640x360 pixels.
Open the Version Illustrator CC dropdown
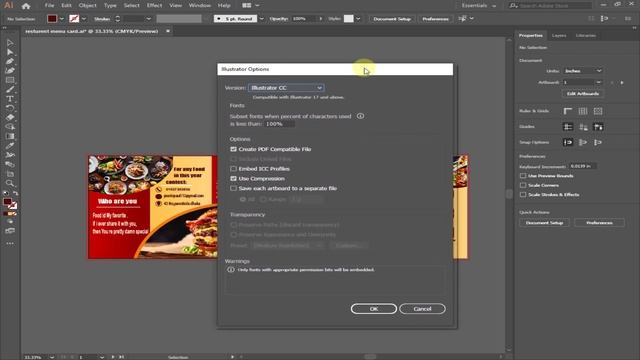tap(286, 88)
